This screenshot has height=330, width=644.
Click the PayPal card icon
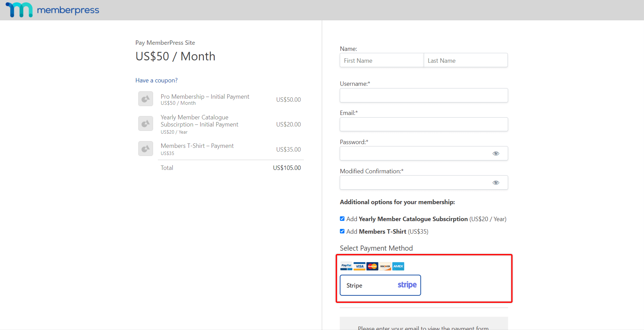click(346, 266)
